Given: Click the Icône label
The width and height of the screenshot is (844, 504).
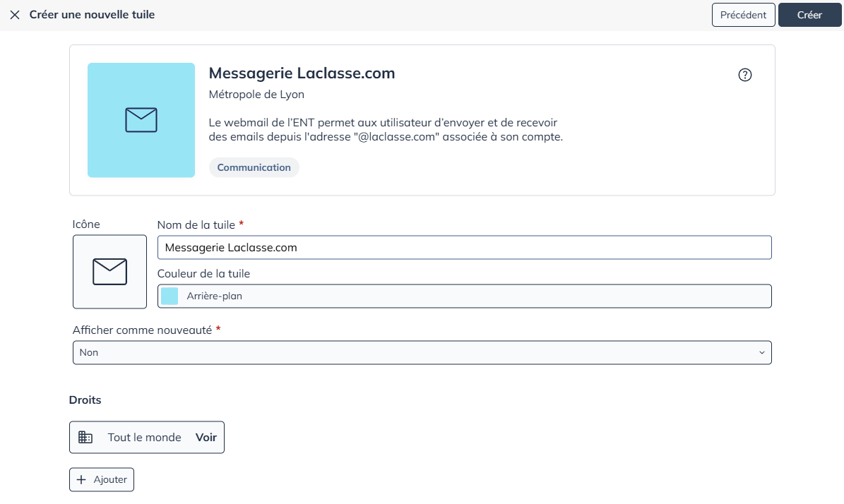Looking at the screenshot, I should (86, 224).
